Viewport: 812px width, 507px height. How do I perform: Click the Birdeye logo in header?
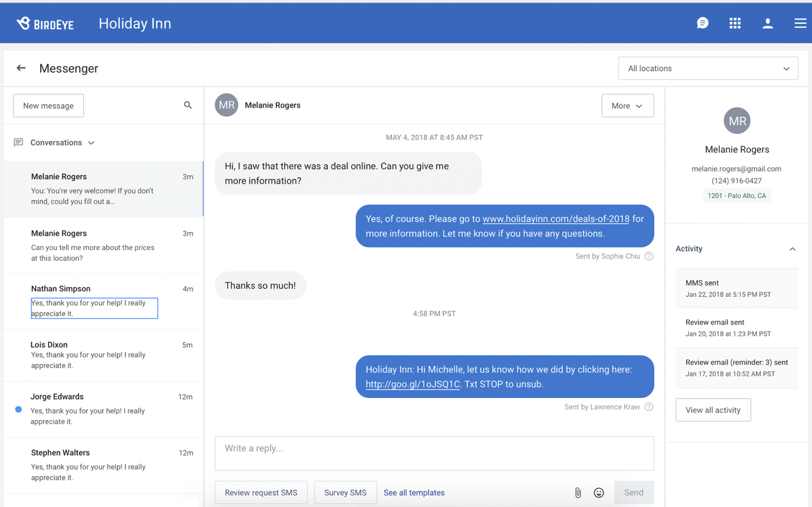pyautogui.click(x=45, y=24)
